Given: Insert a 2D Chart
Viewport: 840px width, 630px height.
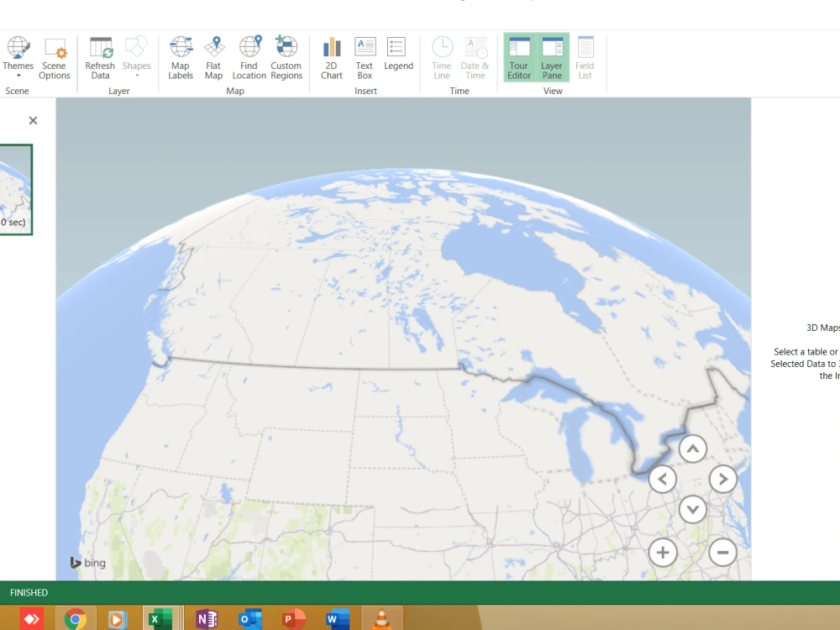Looking at the screenshot, I should pos(331,58).
